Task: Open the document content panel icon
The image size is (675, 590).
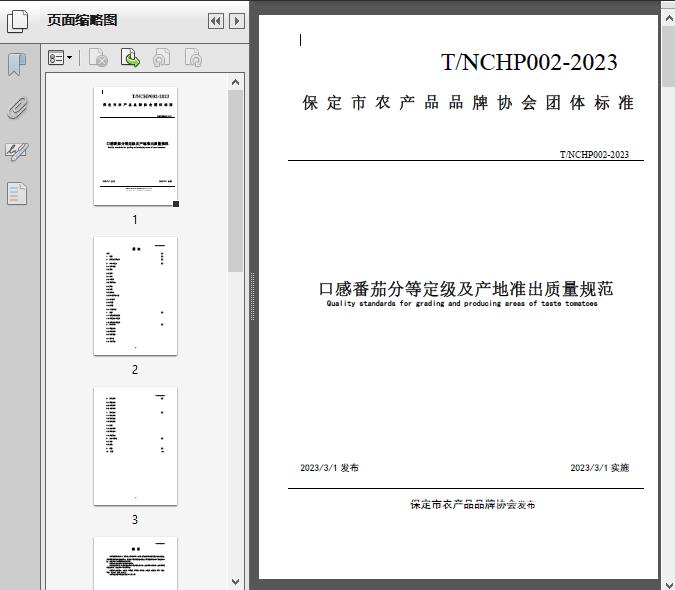Action: 17,193
